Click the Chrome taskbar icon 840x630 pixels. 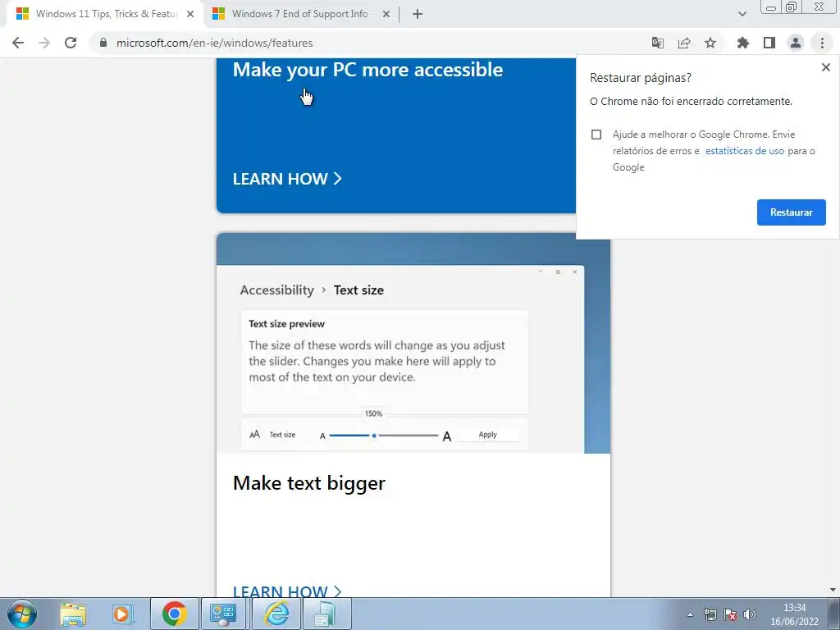[x=174, y=614]
